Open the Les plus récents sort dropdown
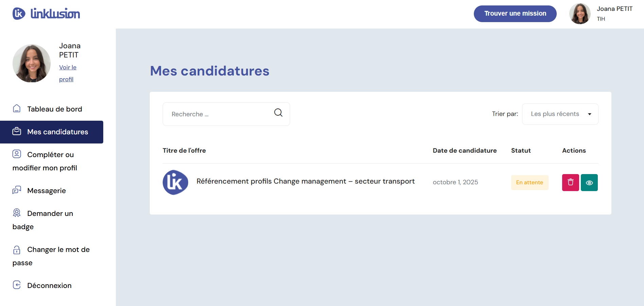Image resolution: width=644 pixels, height=306 pixels. [555, 114]
